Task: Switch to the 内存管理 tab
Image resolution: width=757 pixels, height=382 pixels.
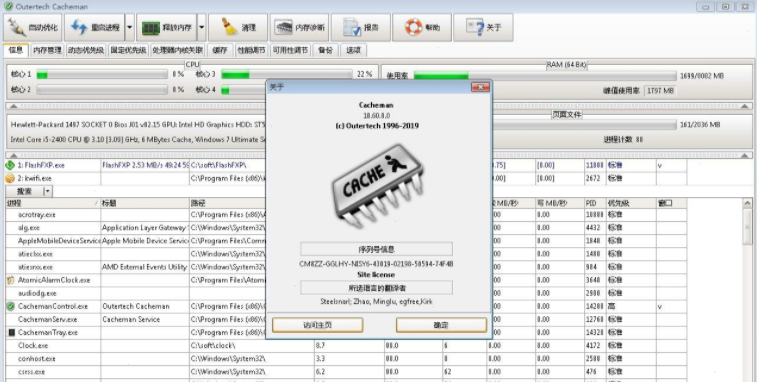Action: [47, 50]
